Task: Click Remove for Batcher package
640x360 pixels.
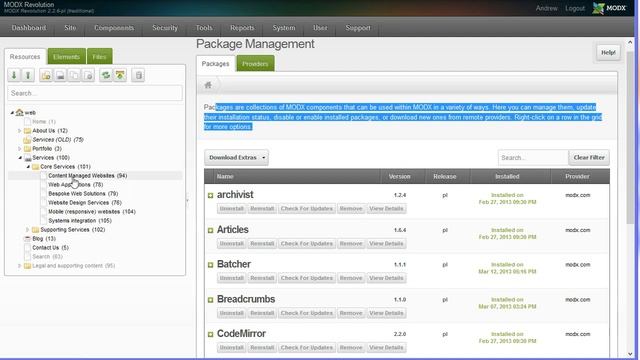Action: pyautogui.click(x=351, y=278)
